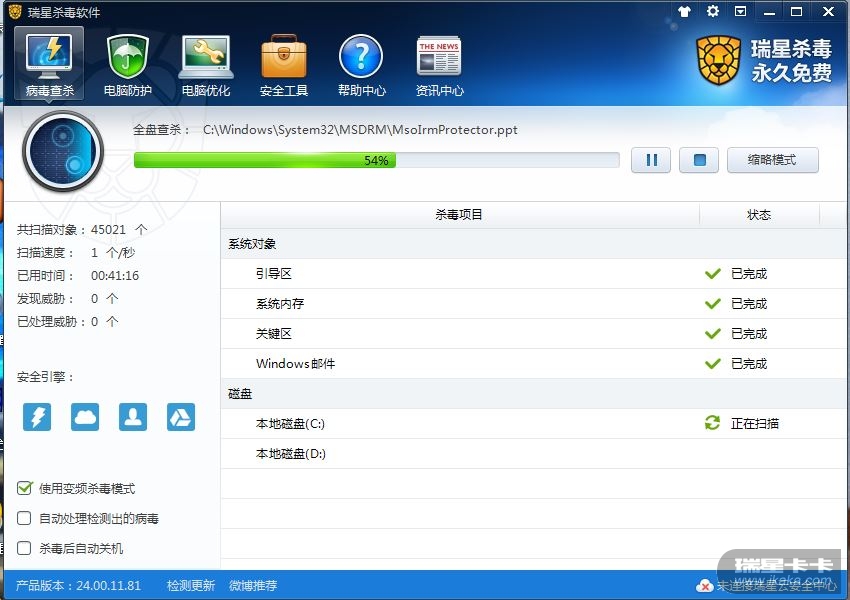Click the cloud disconnected status icon
The image size is (850, 600).
coord(704,585)
